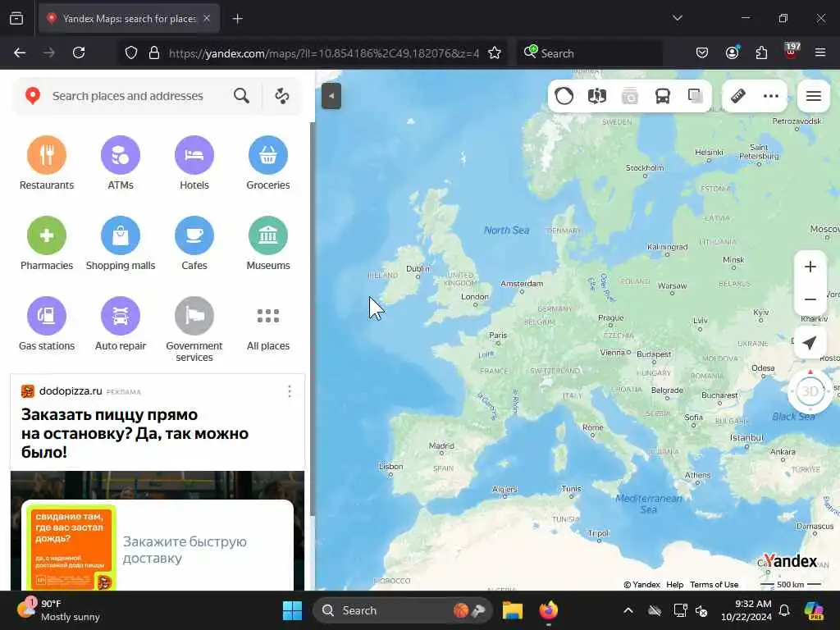Image resolution: width=840 pixels, height=630 pixels.
Task: Click the Help link on map
Action: pyautogui.click(x=674, y=584)
